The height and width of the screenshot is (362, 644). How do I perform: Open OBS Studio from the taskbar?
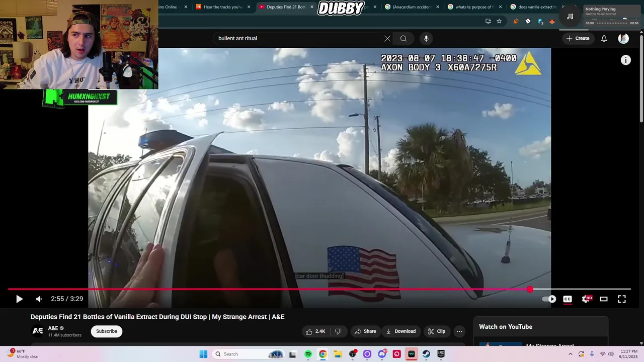pyautogui.click(x=352, y=354)
